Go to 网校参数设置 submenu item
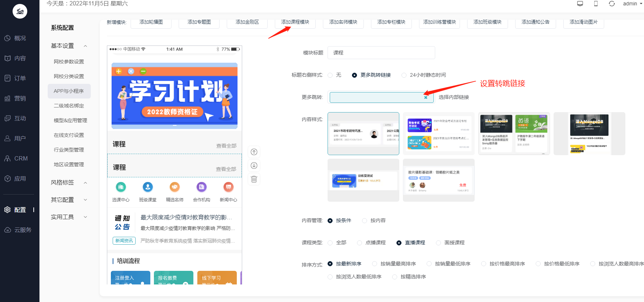Screen dimensions: 644x302 coord(69,62)
